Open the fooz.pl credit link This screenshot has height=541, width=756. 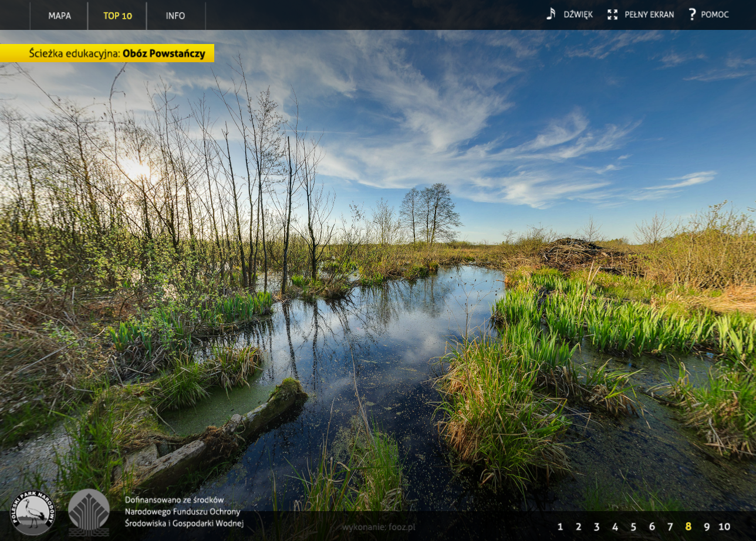(379, 527)
